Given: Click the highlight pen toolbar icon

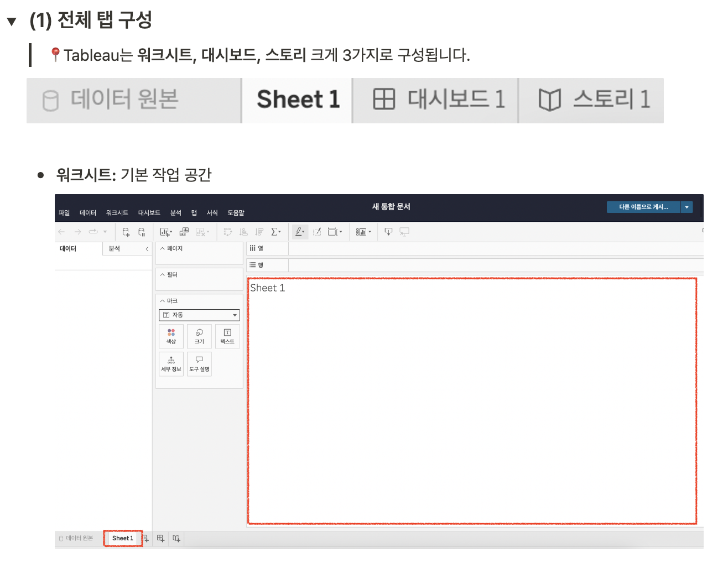Looking at the screenshot, I should coord(299,232).
